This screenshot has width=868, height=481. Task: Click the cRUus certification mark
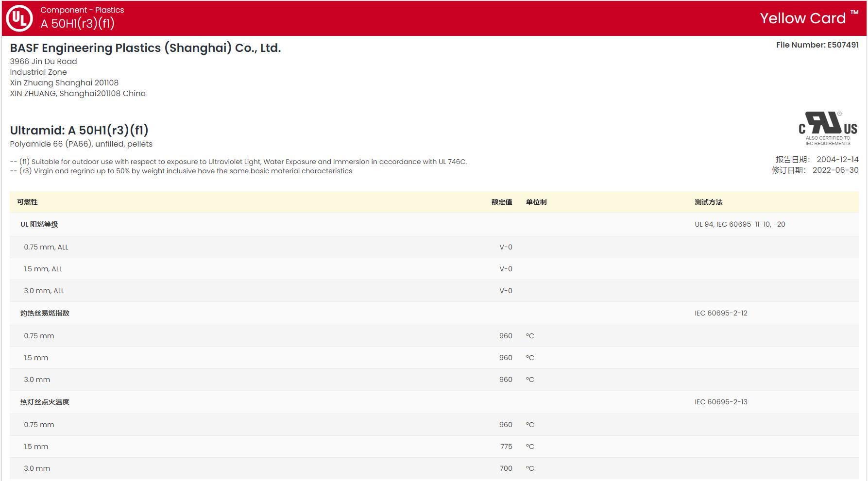pos(828,129)
